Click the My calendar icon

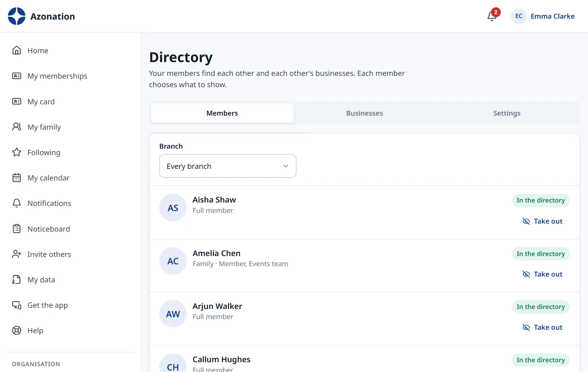pyautogui.click(x=17, y=178)
